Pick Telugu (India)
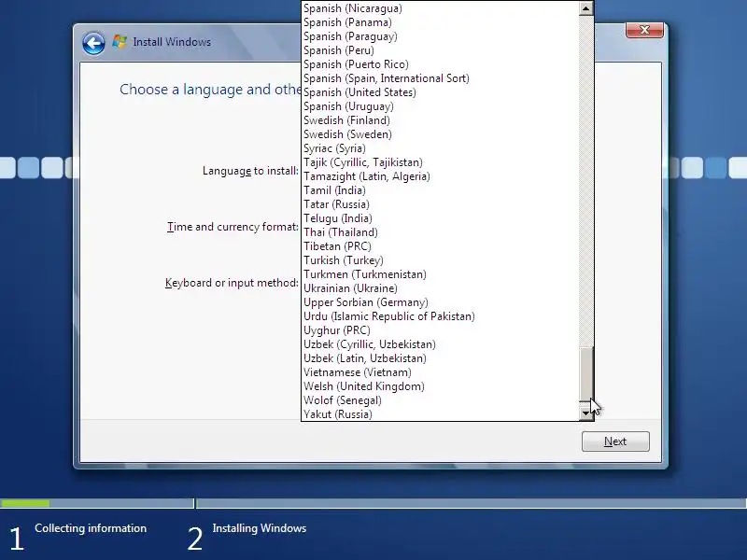Screen dimensions: 747x560 pos(441,218)
